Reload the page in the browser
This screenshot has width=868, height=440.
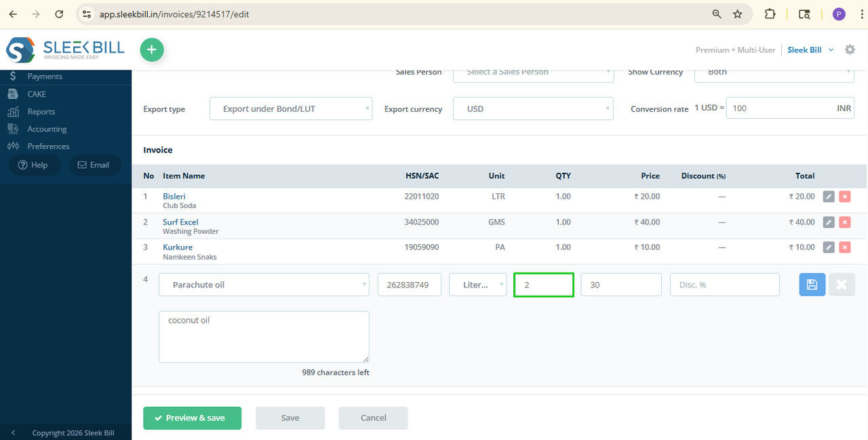pyautogui.click(x=59, y=14)
